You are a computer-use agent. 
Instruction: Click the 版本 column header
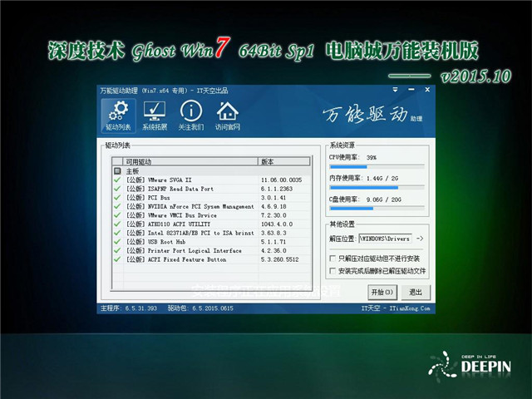point(284,161)
